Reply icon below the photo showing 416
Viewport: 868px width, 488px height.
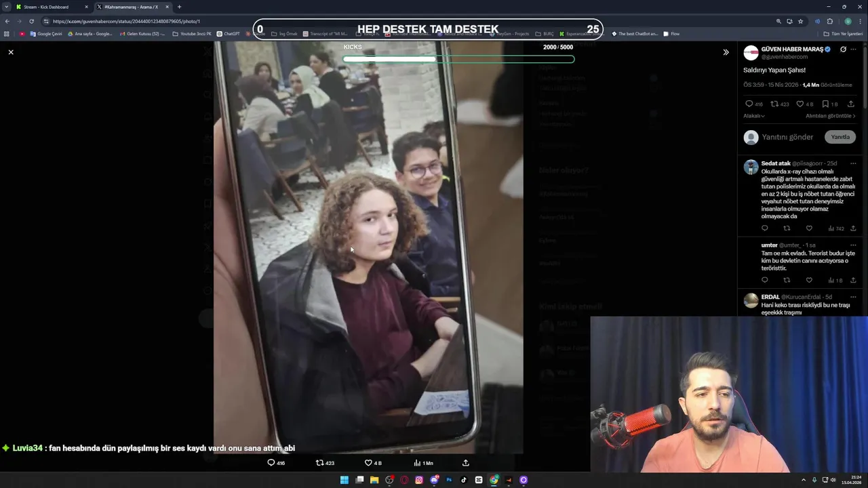271,463
